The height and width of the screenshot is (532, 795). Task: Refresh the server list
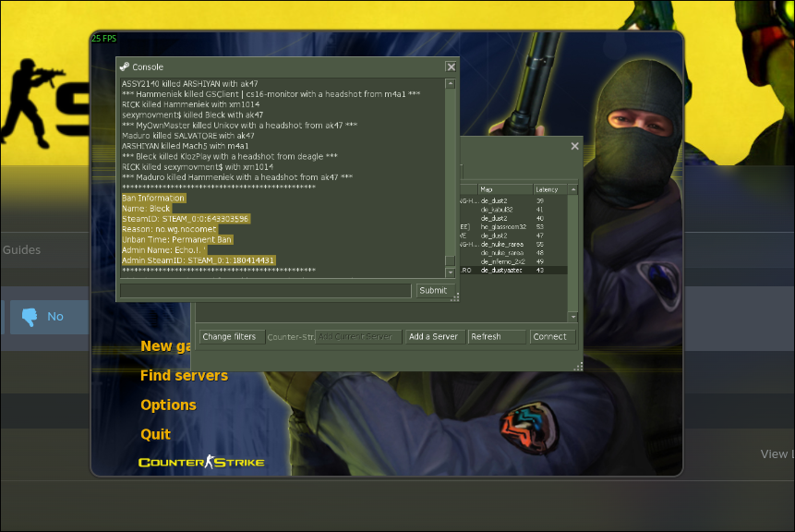click(x=497, y=337)
